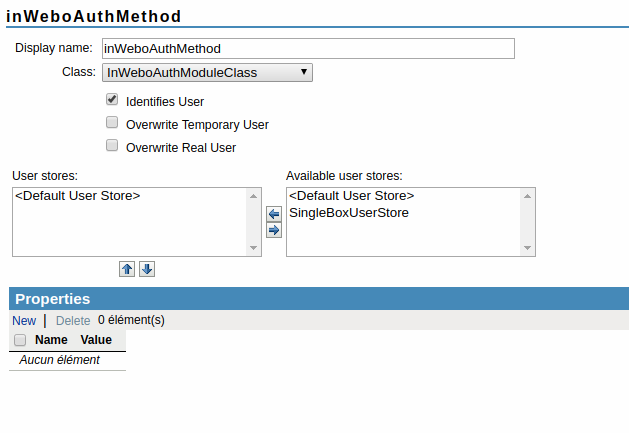Click the Delete link in Properties
This screenshot has height=433, width=629.
(72, 321)
